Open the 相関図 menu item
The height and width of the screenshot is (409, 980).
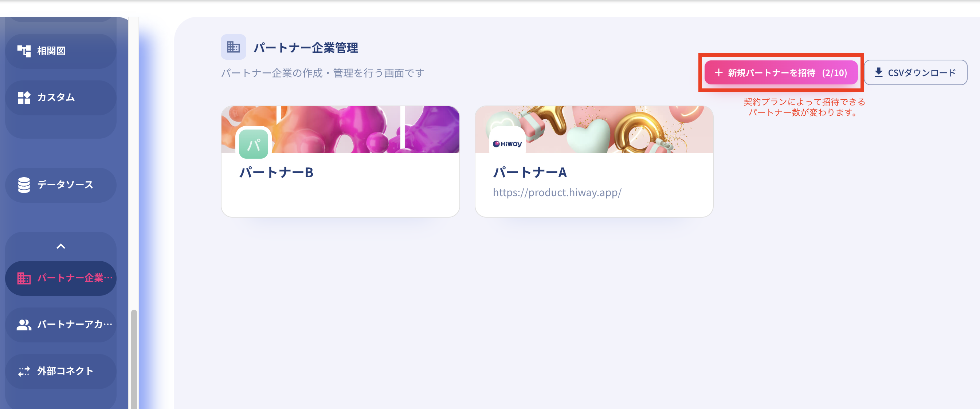click(x=61, y=51)
